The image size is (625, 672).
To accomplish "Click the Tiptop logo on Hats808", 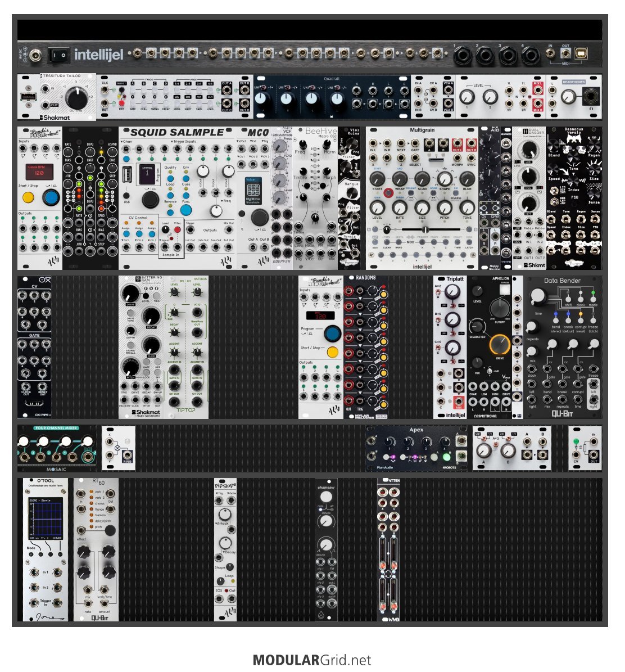I will point(185,410).
